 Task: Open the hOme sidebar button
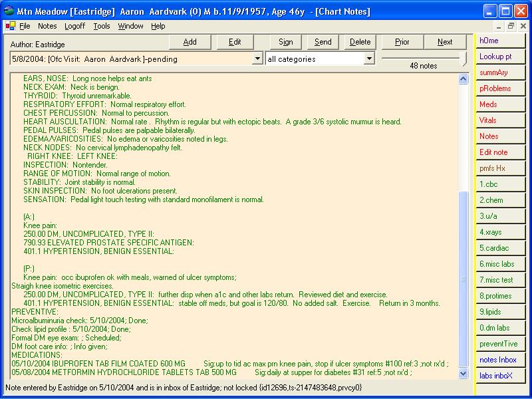pyautogui.click(x=501, y=41)
